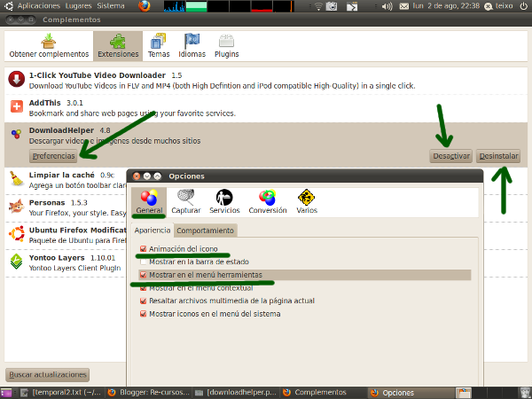Switch to Idiomas section
This screenshot has height=399, width=532.
[192, 46]
